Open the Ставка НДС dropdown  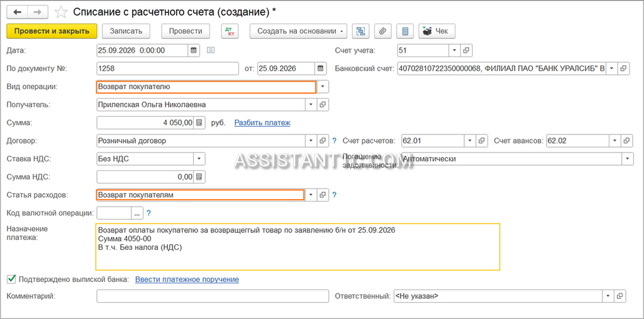(x=199, y=159)
